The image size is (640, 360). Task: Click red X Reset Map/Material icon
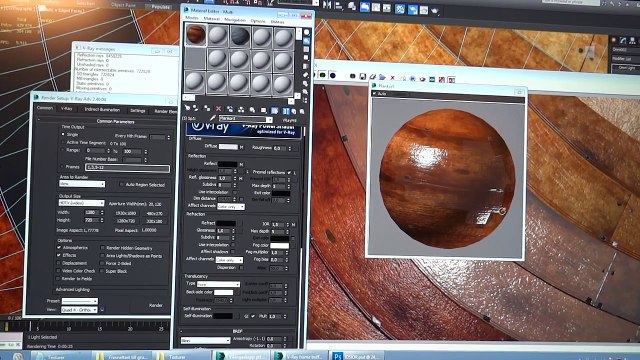click(x=218, y=109)
